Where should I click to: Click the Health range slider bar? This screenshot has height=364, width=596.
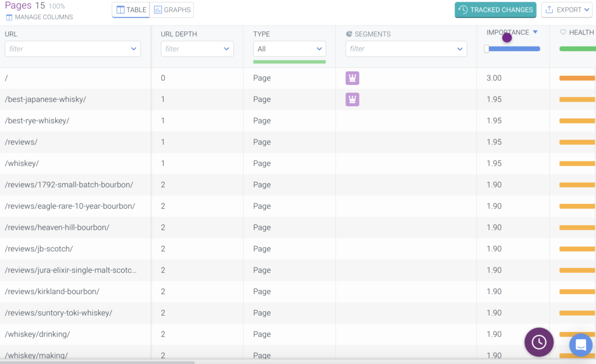pyautogui.click(x=577, y=49)
